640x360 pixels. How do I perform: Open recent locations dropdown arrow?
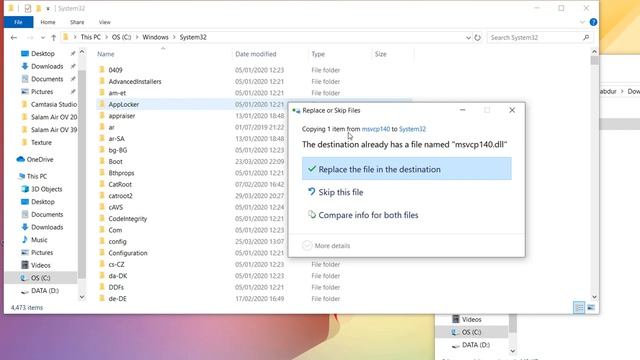pyautogui.click(x=42, y=38)
